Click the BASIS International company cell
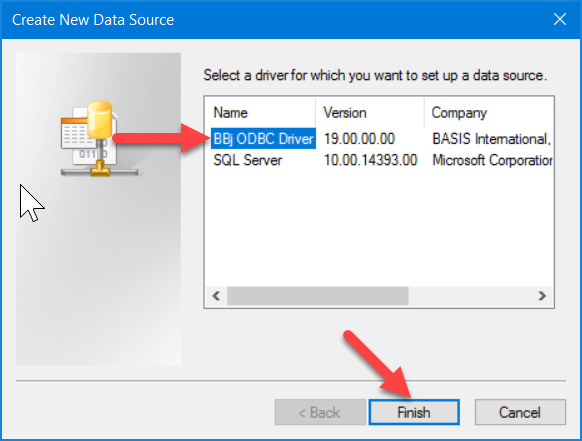582x441 pixels. [x=492, y=139]
